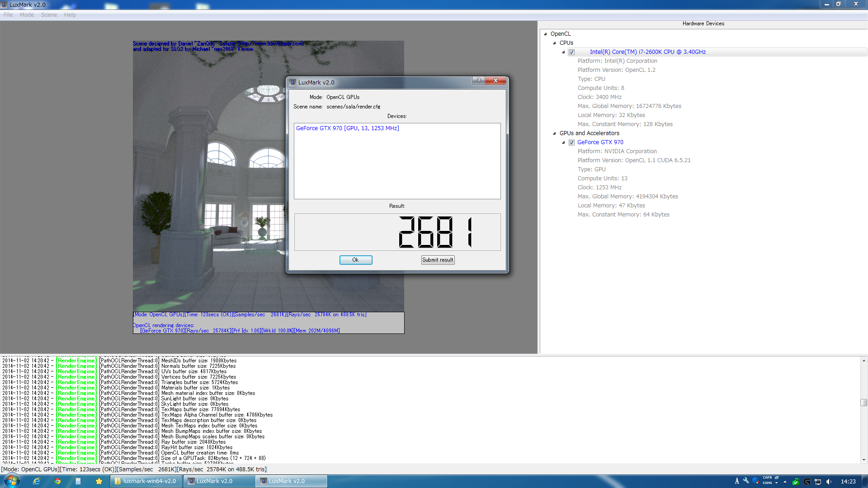Click the log panel vertical scrollbar thumb
This screenshot has width=868, height=488.
pyautogui.click(x=863, y=402)
